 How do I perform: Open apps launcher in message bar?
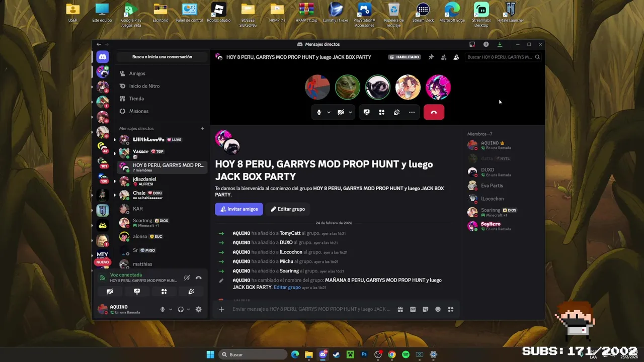click(x=450, y=309)
